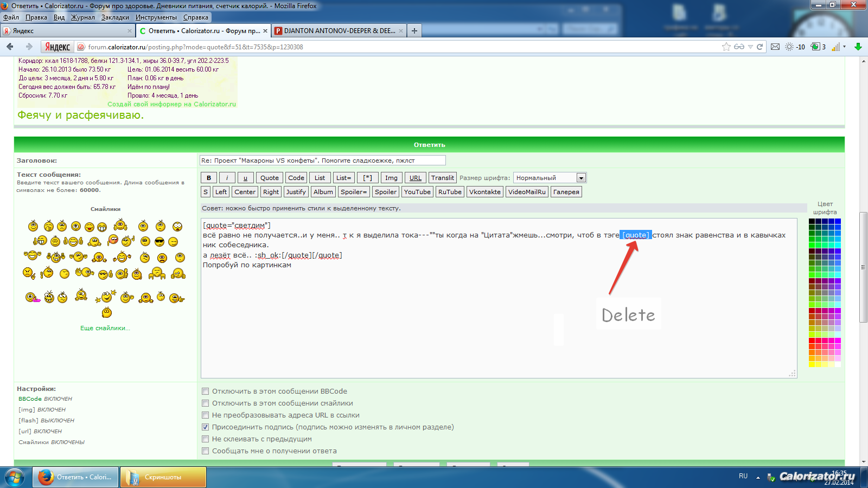
Task: Insert Code BBCode tag button
Action: coord(296,178)
